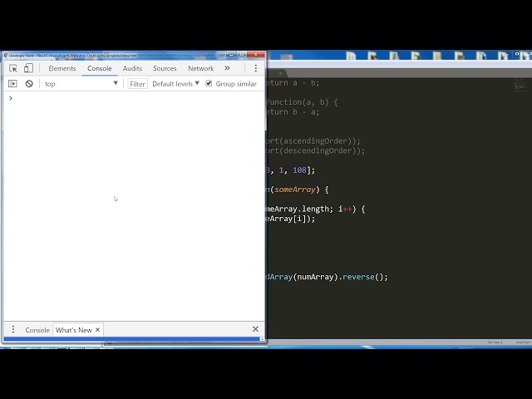
Task: Close the editor file tab
Action: (x=281, y=73)
